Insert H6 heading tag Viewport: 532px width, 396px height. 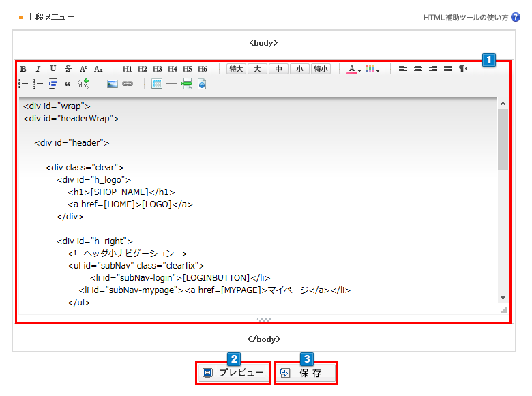pos(202,69)
